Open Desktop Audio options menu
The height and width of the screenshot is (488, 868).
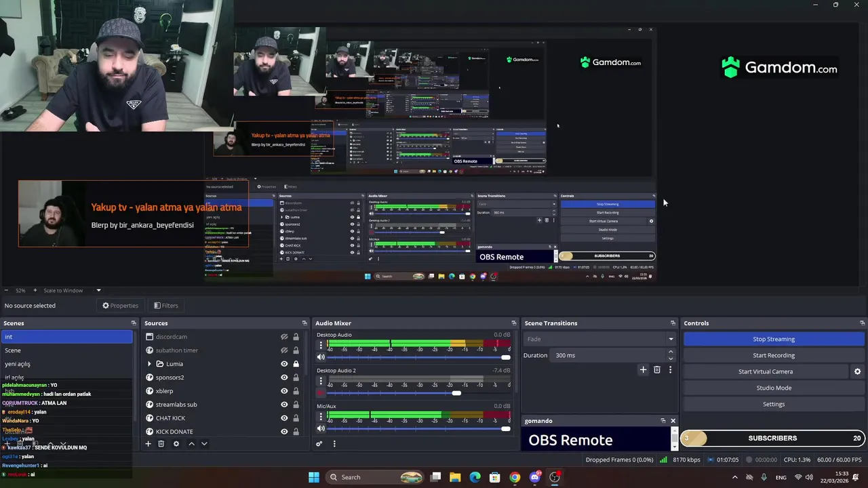click(x=321, y=345)
